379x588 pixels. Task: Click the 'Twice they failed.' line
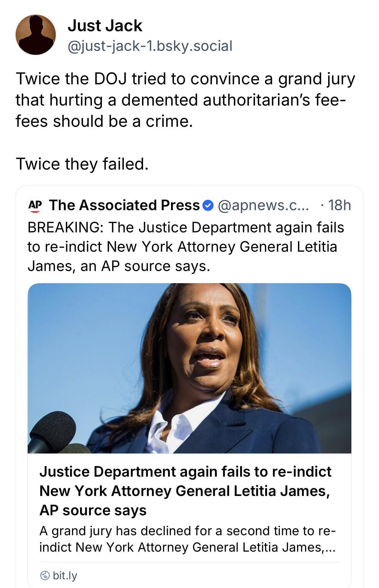(x=82, y=164)
